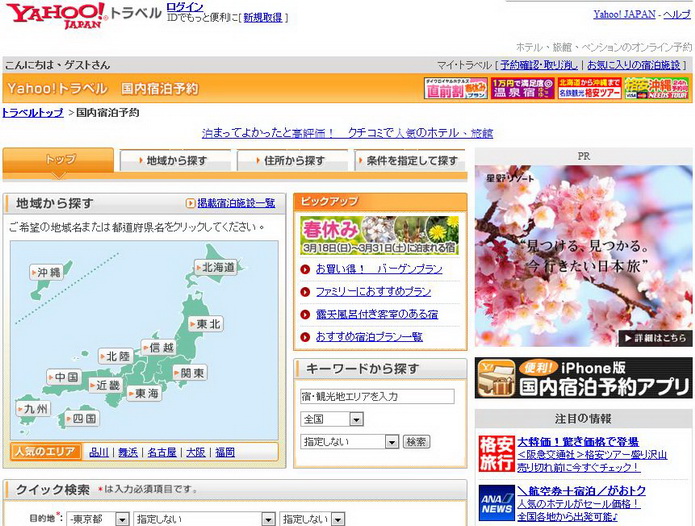This screenshot has height=526, width=695.
Task: Switch to the 住所から探す tab
Action: pyautogui.click(x=293, y=161)
